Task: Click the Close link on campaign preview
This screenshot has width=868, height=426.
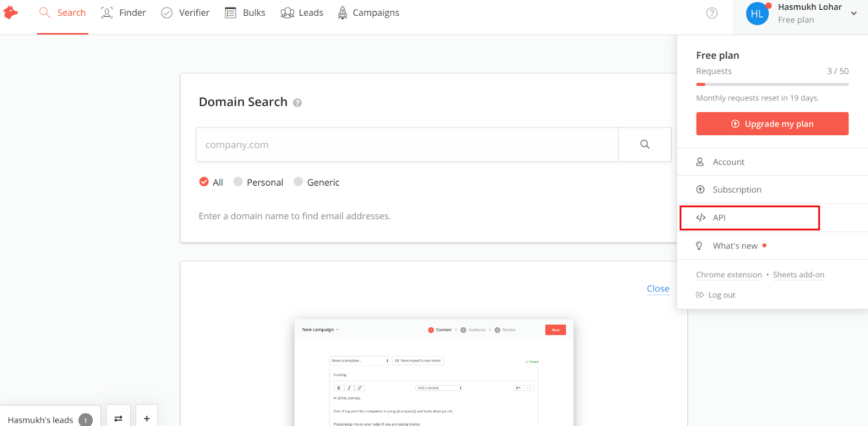Action: point(658,289)
